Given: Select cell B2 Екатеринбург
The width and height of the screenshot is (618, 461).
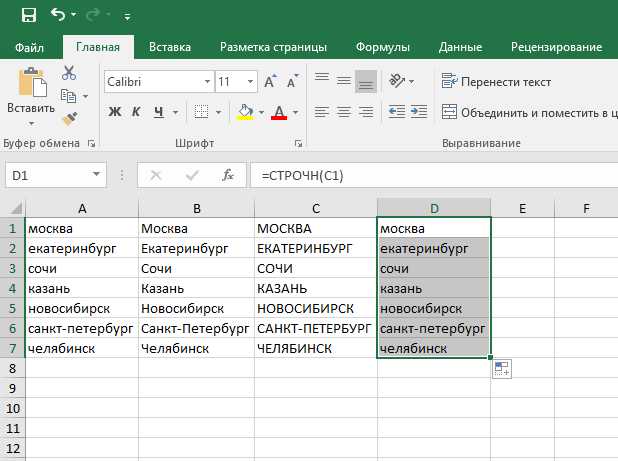Looking at the screenshot, I should click(x=196, y=248).
